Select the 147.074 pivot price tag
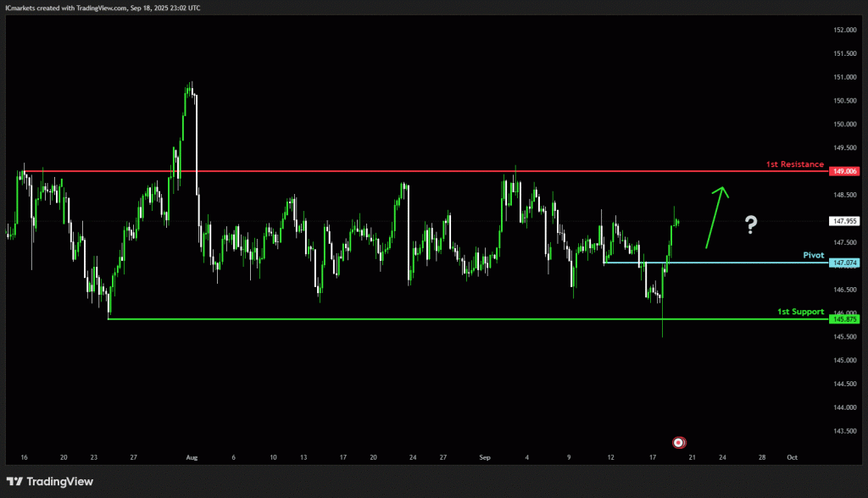 [x=844, y=263]
